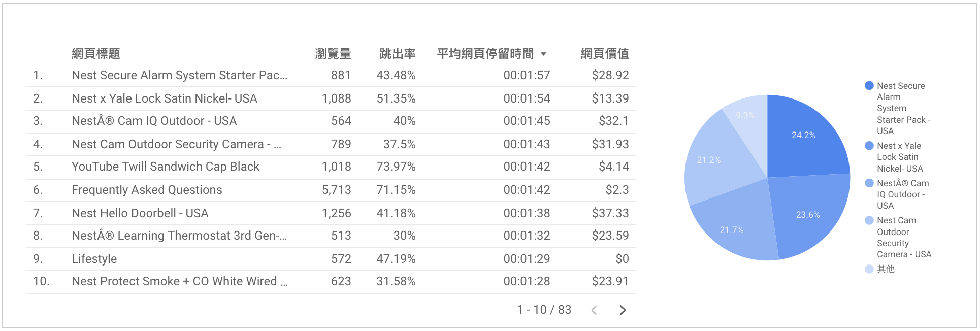The height and width of the screenshot is (331, 980).
Task: Sort table by 跳出率 column
Action: [397, 54]
